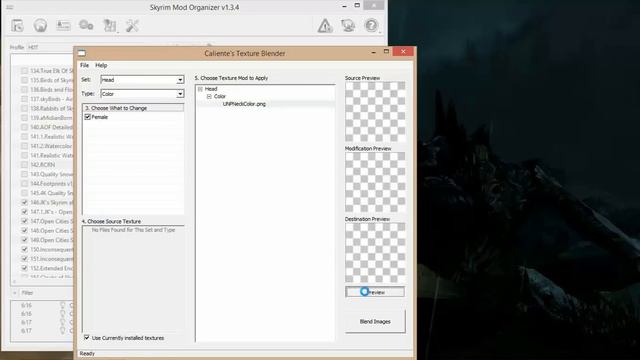Viewport: 640px width, 360px height.
Task: Click the Texture Blender title bar window icon
Action: click(82, 53)
